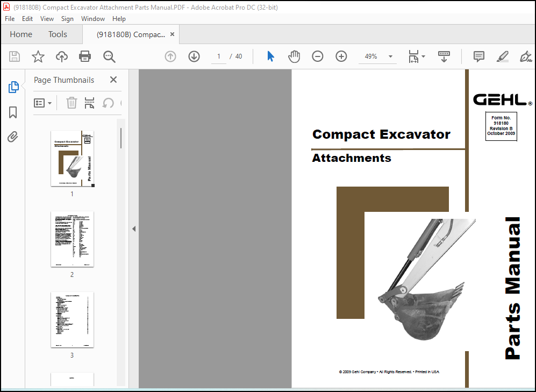Open the Help menu
Image resolution: width=536 pixels, height=392 pixels.
coord(119,19)
